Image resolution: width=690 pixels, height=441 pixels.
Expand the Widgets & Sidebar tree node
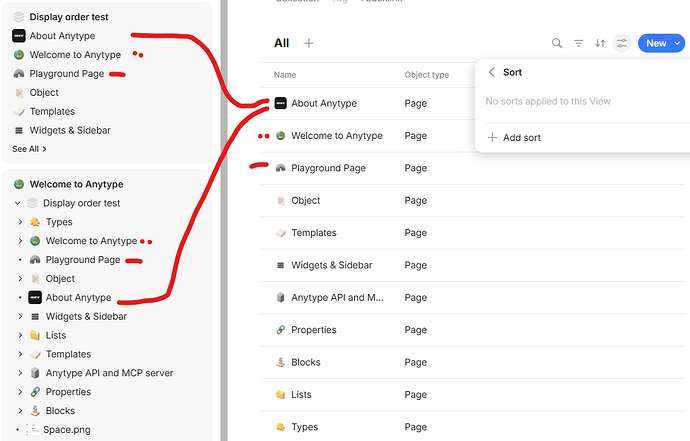point(20,316)
